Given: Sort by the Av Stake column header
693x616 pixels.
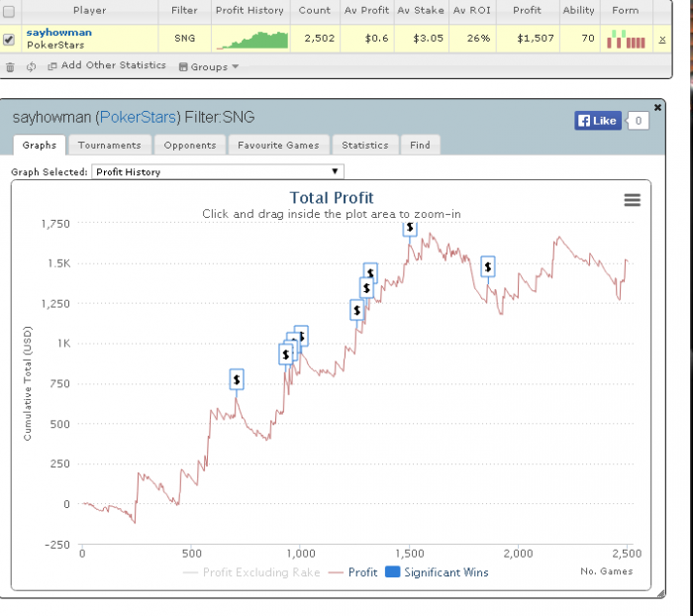Looking at the screenshot, I should [421, 11].
